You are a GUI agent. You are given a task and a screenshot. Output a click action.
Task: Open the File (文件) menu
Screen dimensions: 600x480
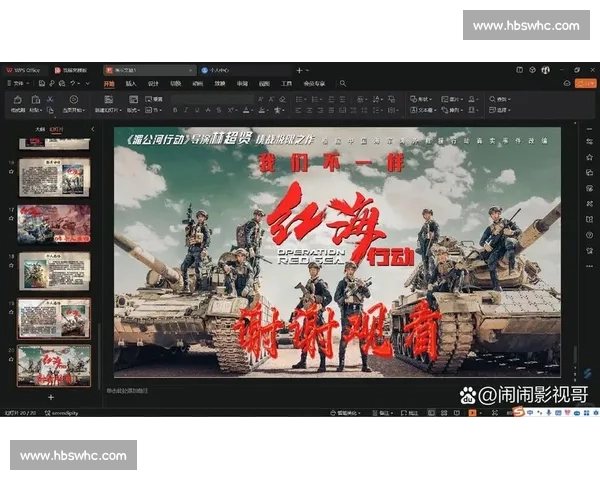coord(18,83)
